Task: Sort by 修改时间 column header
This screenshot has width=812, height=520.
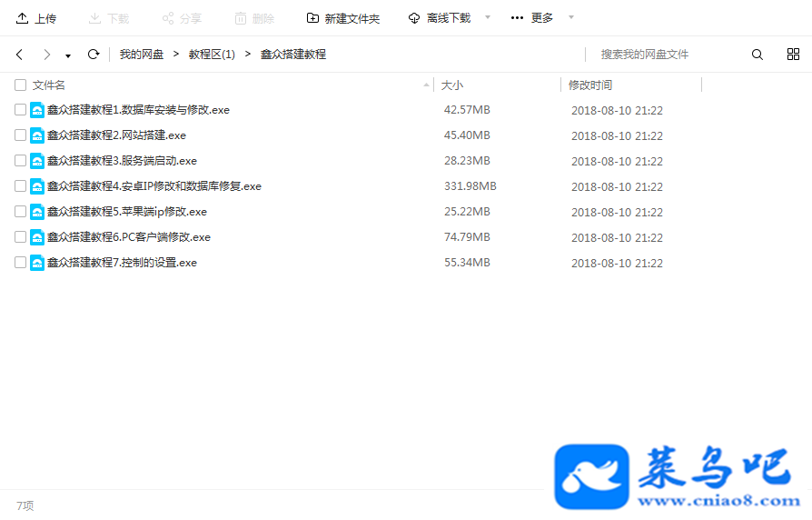Action: (589, 85)
